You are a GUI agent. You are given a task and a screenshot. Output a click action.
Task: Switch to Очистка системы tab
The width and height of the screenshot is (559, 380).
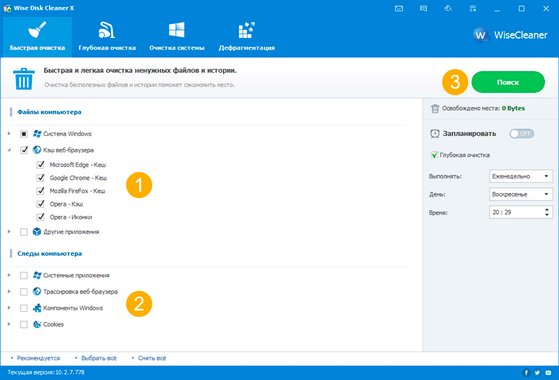point(177,37)
